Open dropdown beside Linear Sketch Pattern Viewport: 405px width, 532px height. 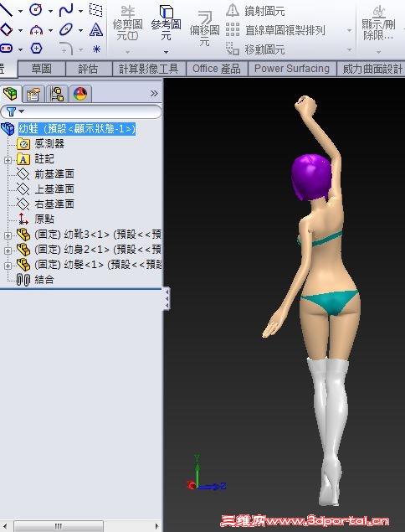tap(350, 30)
